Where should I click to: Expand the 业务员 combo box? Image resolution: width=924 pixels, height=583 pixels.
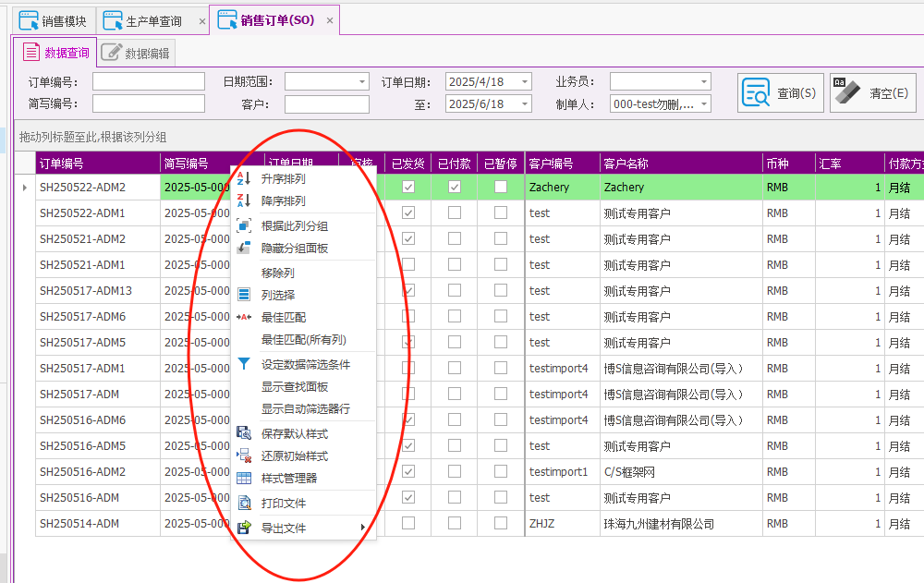703,81
